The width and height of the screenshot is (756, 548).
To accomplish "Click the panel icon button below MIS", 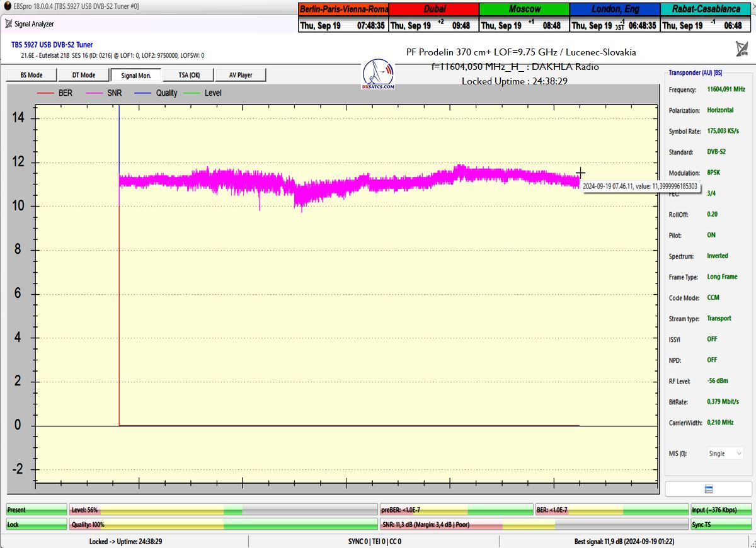I will [x=708, y=489].
